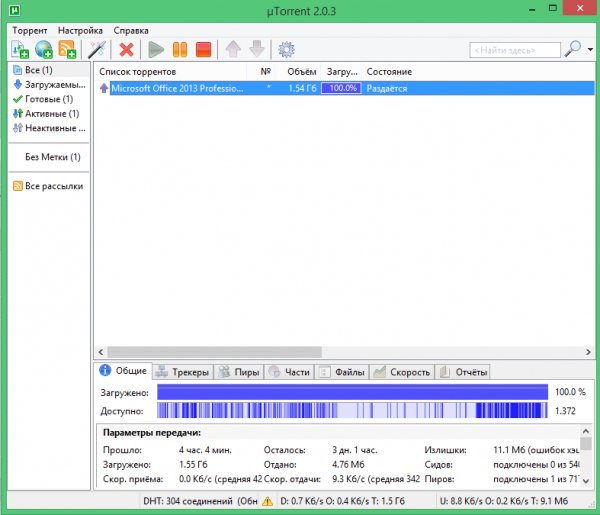The image size is (600, 515).
Task: Click the µTorrent icon in title bar
Action: point(14,10)
